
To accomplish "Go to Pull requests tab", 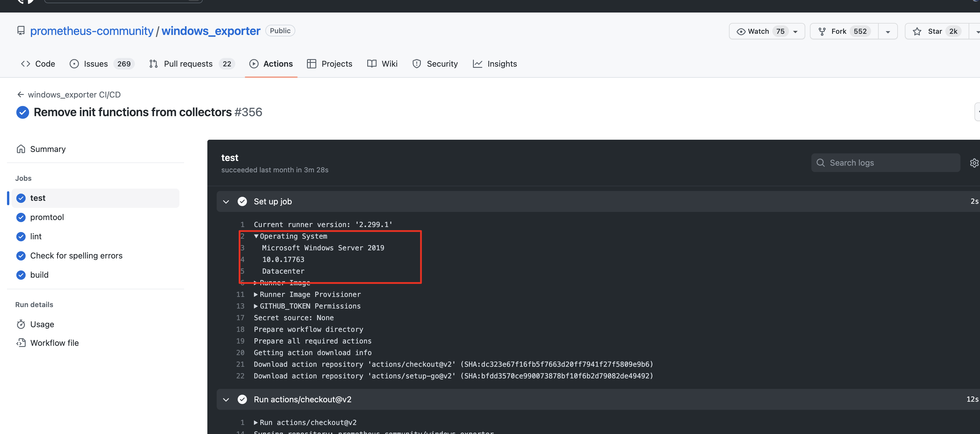I will (x=192, y=64).
